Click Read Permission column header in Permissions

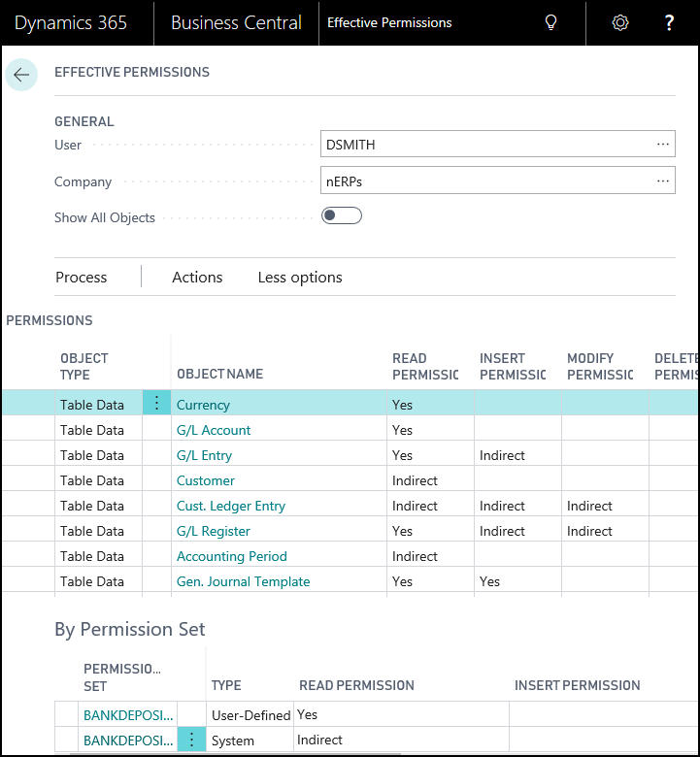click(425, 367)
